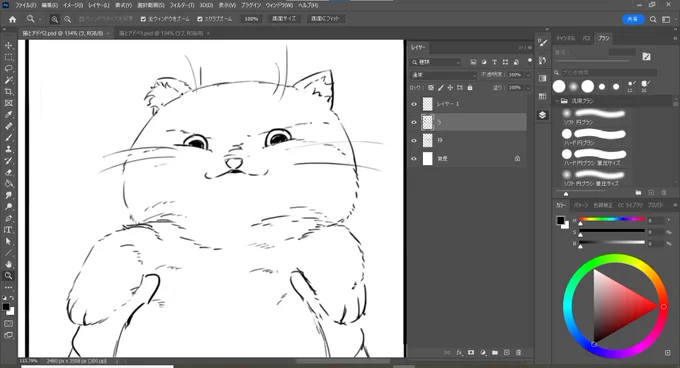Hide the 枠 layer via eye icon
Image resolution: width=680 pixels, height=368 pixels.
[414, 140]
